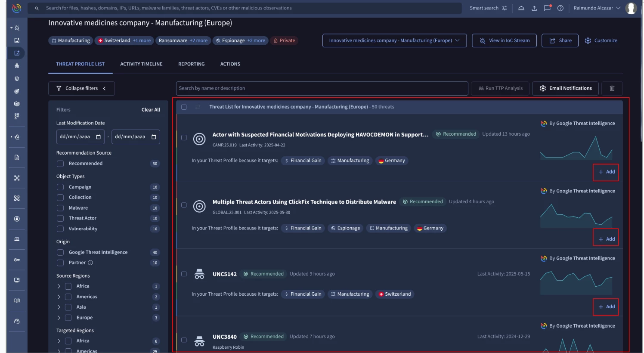Click Customize link
The image size is (644, 353).
(x=601, y=40)
